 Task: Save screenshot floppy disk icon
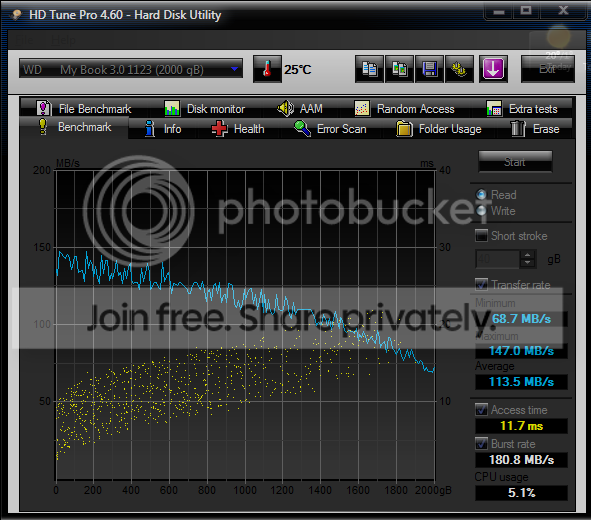[x=429, y=69]
